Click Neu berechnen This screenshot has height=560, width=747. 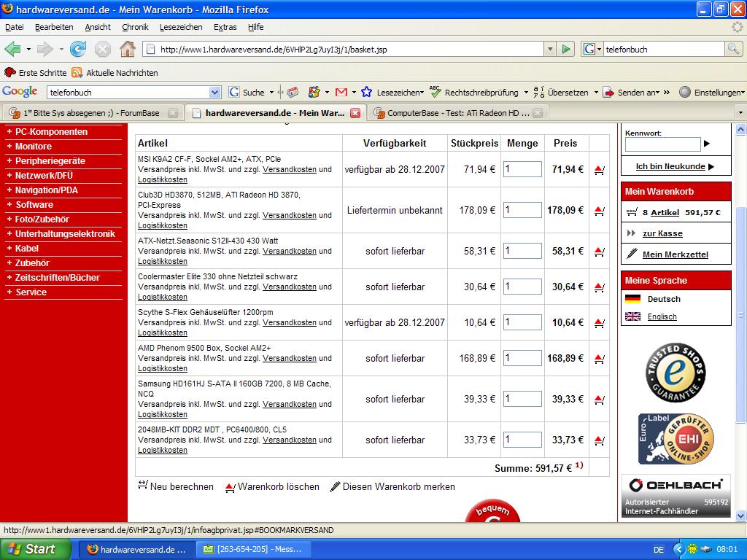pyautogui.click(x=175, y=486)
